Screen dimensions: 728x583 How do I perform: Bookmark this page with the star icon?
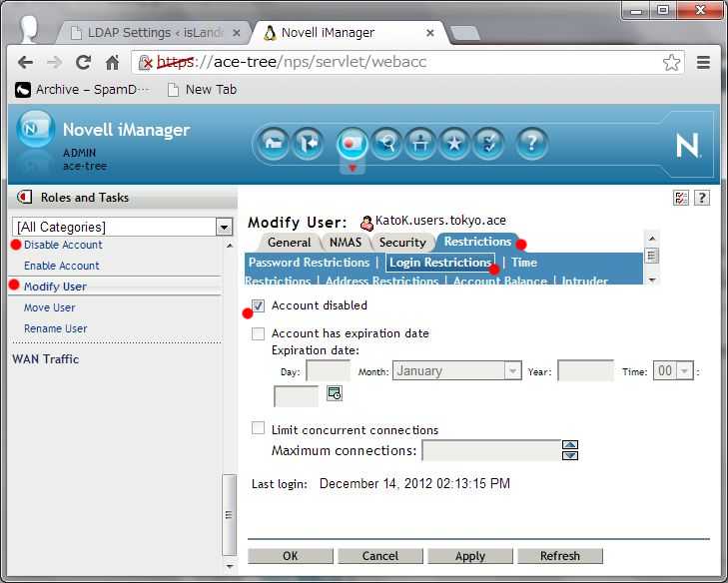[x=671, y=62]
